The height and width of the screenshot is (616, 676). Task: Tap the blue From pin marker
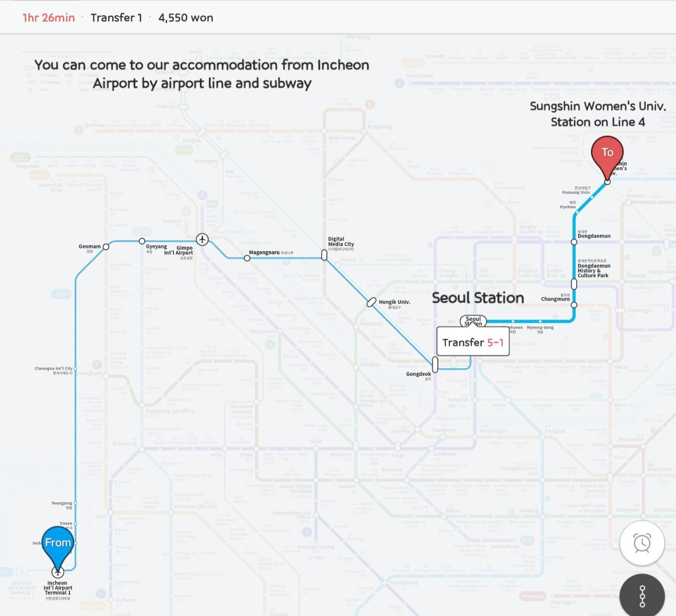tap(58, 548)
